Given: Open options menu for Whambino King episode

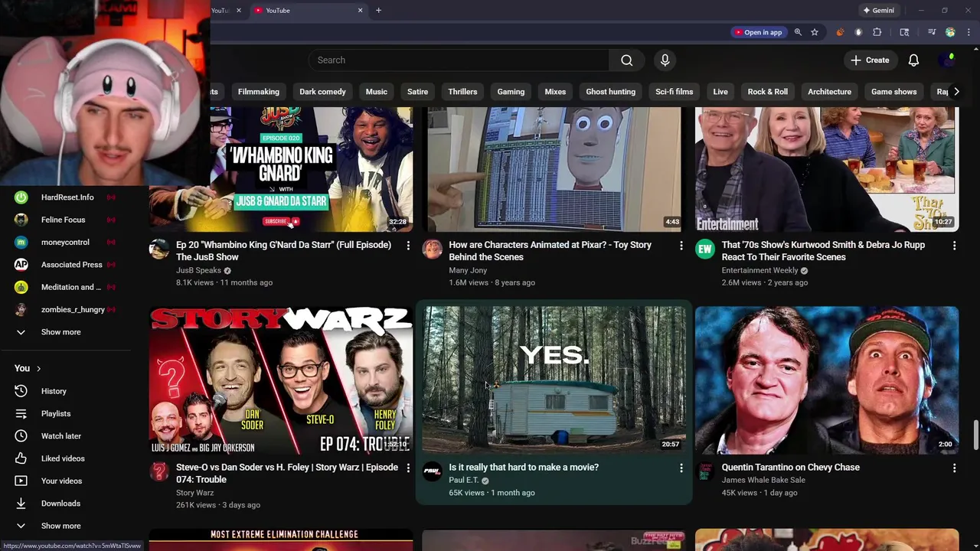Looking at the screenshot, I should pos(408,246).
